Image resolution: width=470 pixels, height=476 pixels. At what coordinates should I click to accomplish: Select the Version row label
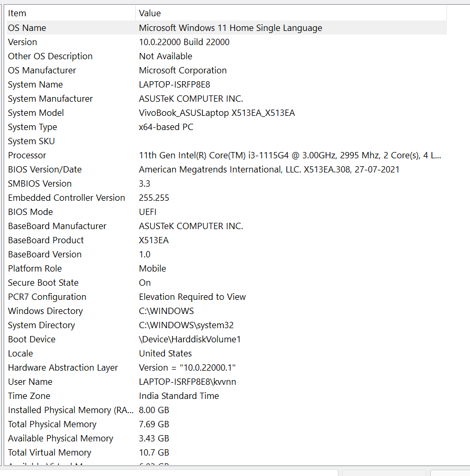click(23, 42)
